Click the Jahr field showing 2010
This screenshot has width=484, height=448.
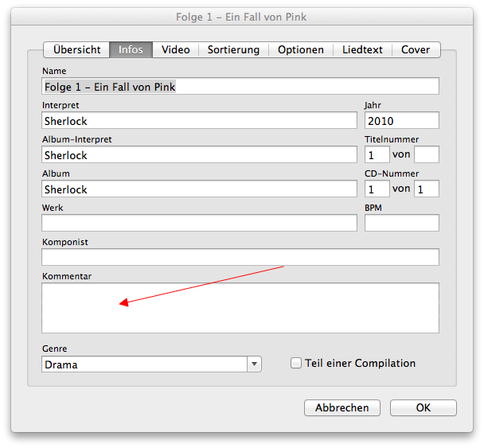point(401,121)
